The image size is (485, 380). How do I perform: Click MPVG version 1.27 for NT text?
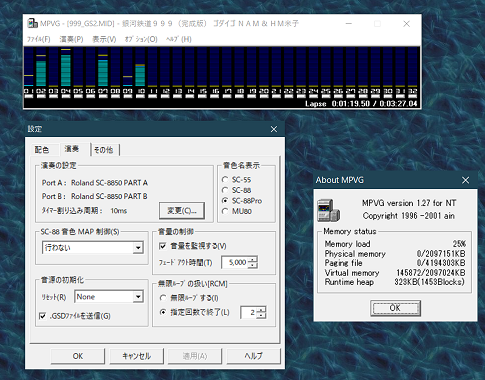pyautogui.click(x=409, y=203)
